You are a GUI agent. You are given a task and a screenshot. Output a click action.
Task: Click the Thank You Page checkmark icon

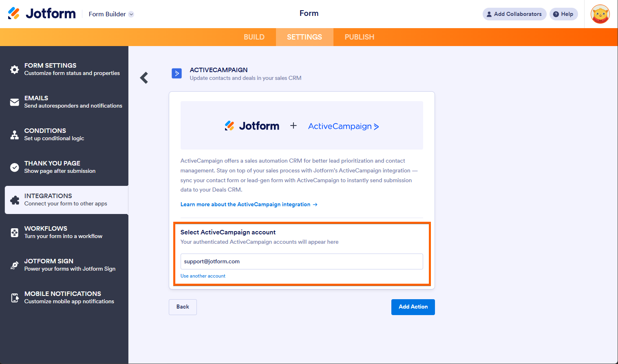(15, 168)
